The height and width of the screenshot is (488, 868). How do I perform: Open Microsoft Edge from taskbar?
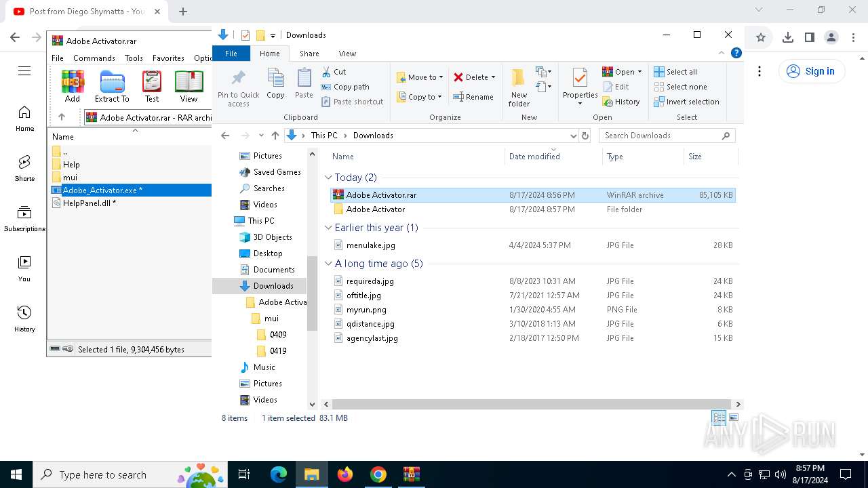click(279, 474)
